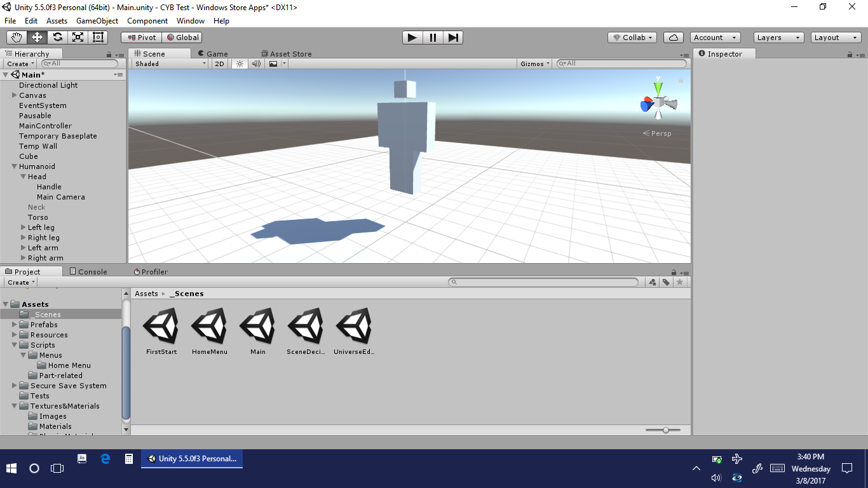
Task: Click the Pivot toggle button
Action: (142, 37)
